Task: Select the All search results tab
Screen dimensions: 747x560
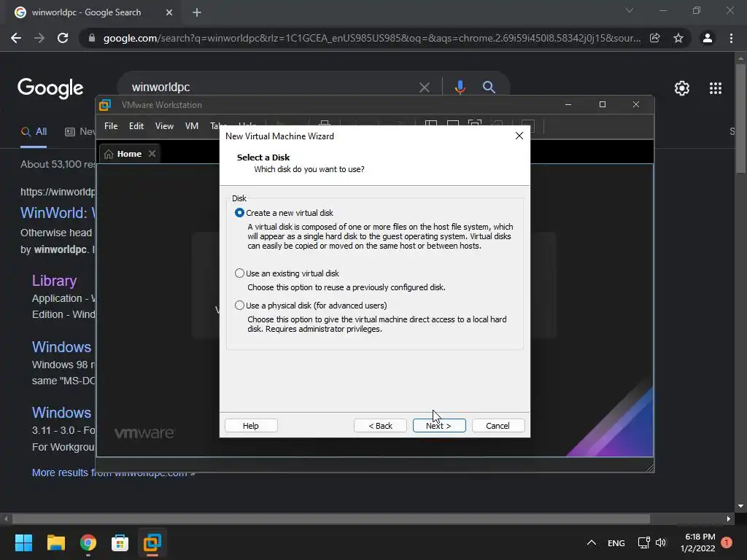Action: 34,132
